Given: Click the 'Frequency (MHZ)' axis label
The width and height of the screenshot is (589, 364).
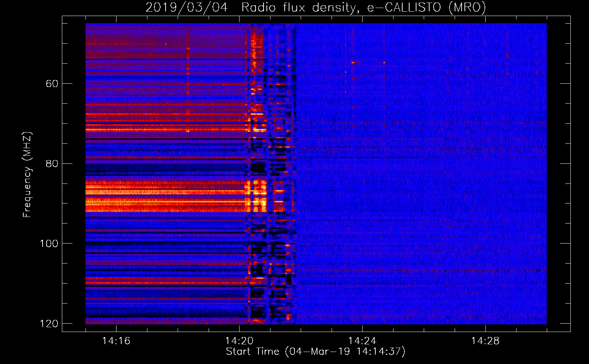Looking at the screenshot, I should (28, 175).
